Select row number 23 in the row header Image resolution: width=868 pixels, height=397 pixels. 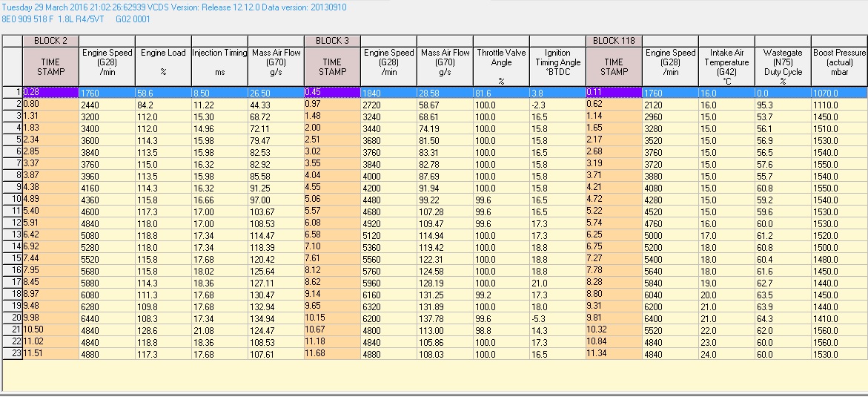coord(13,353)
